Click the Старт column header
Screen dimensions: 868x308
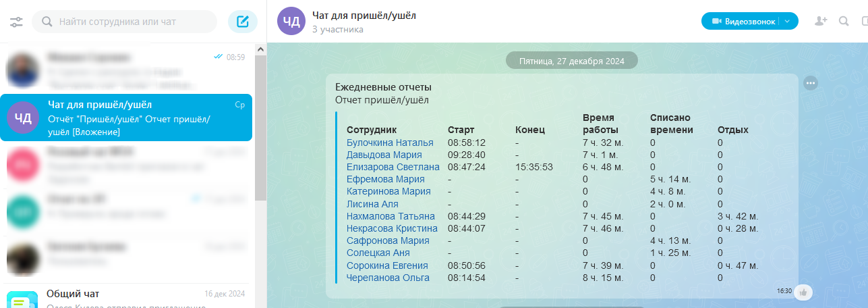pos(461,130)
